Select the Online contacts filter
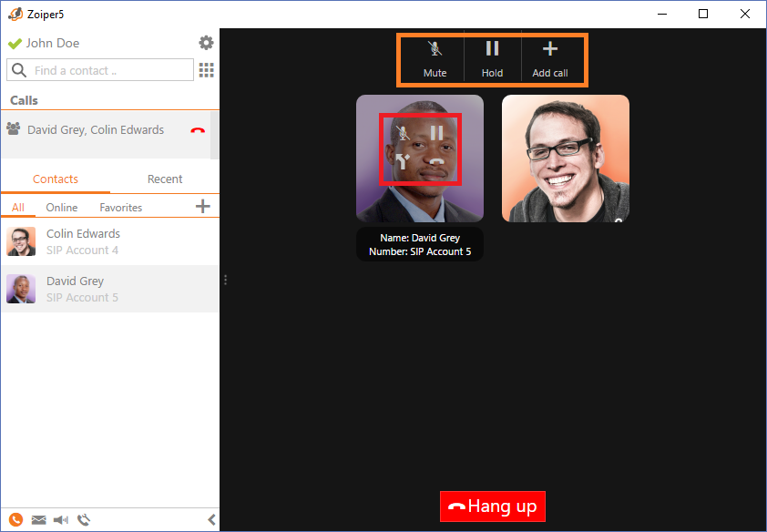Viewport: 767px width, 532px height. [x=62, y=208]
